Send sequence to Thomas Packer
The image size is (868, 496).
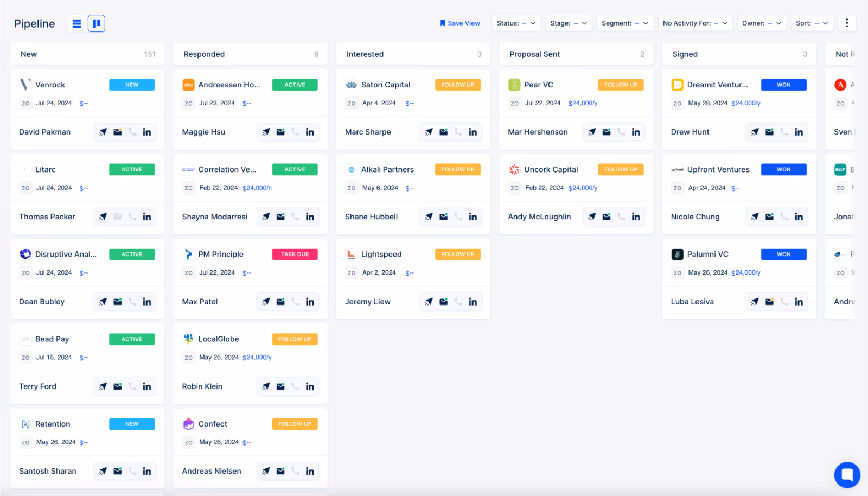103,217
